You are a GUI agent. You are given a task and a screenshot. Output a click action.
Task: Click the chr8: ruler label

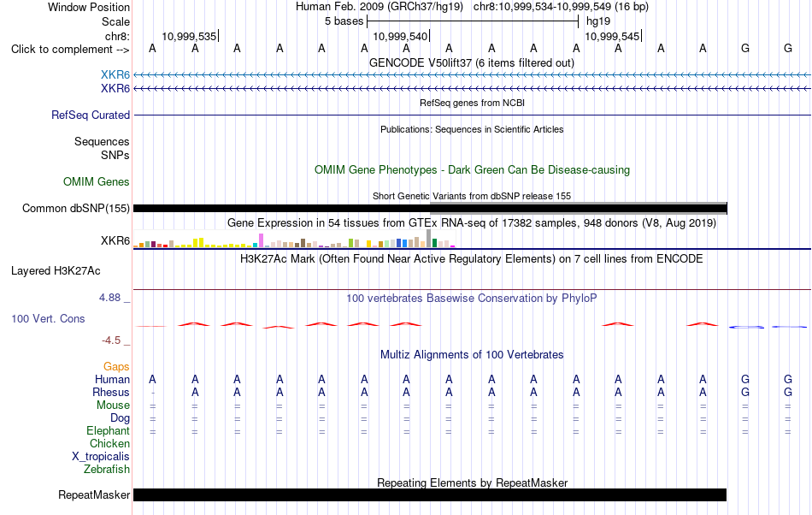tap(117, 36)
